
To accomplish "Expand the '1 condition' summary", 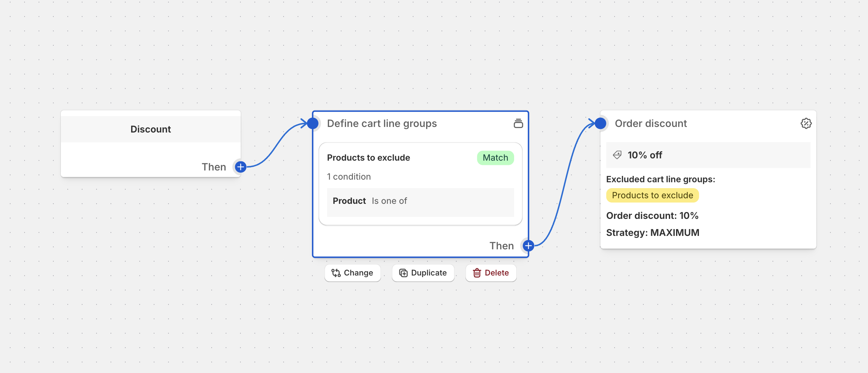I will click(349, 176).
